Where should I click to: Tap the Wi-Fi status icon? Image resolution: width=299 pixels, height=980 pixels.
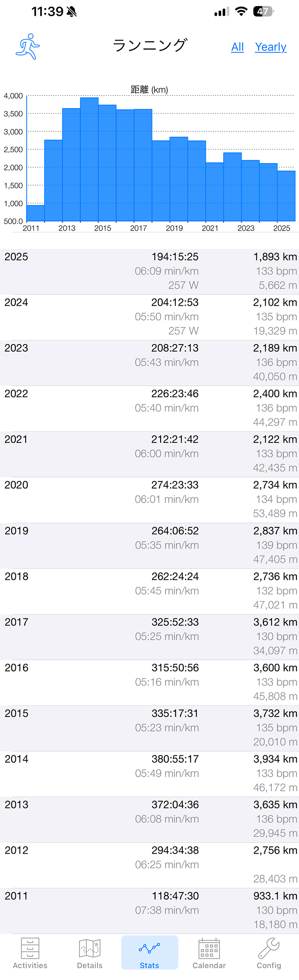point(241,12)
